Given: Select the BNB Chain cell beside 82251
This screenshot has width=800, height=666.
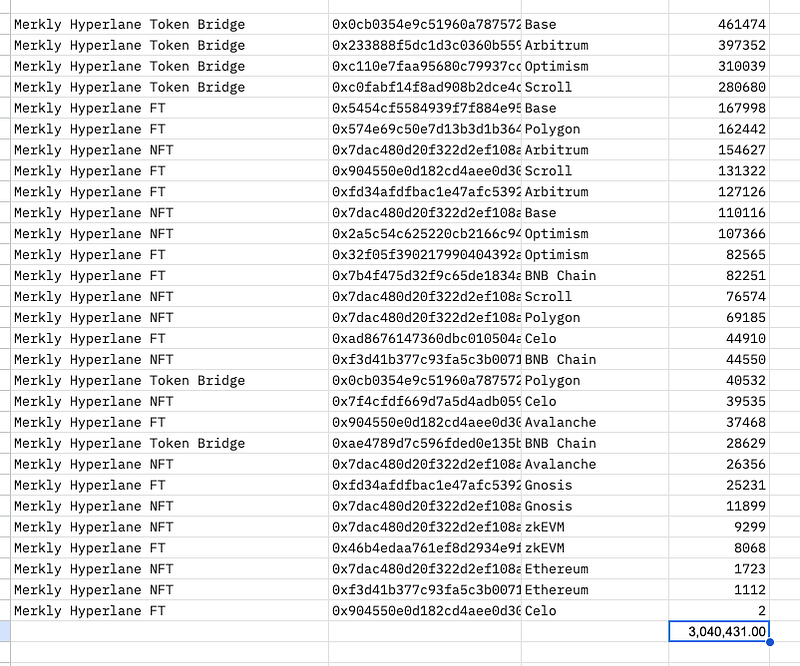Looking at the screenshot, I should click(595, 275).
